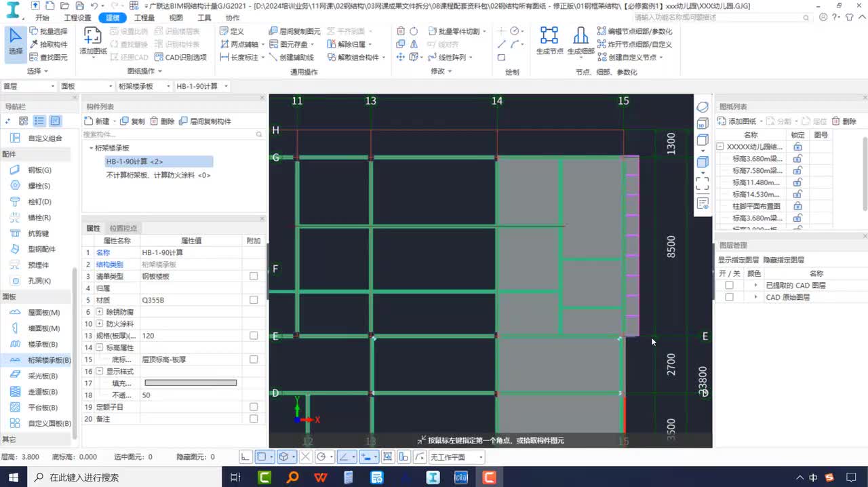
Task: Switch to 位置控点 tab in properties
Action: tap(123, 229)
